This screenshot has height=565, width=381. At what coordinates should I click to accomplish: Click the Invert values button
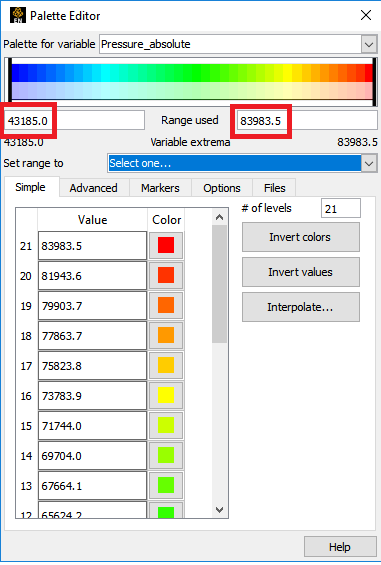click(x=301, y=272)
